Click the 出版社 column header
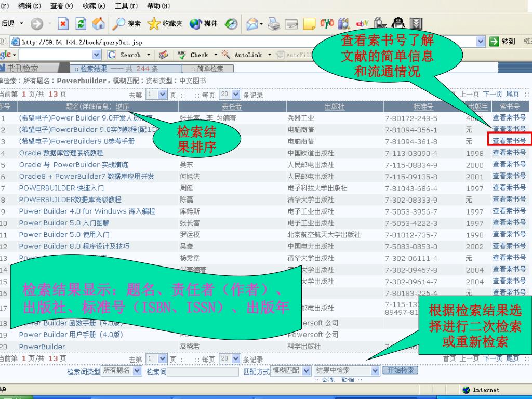The image size is (532, 399). [x=335, y=107]
